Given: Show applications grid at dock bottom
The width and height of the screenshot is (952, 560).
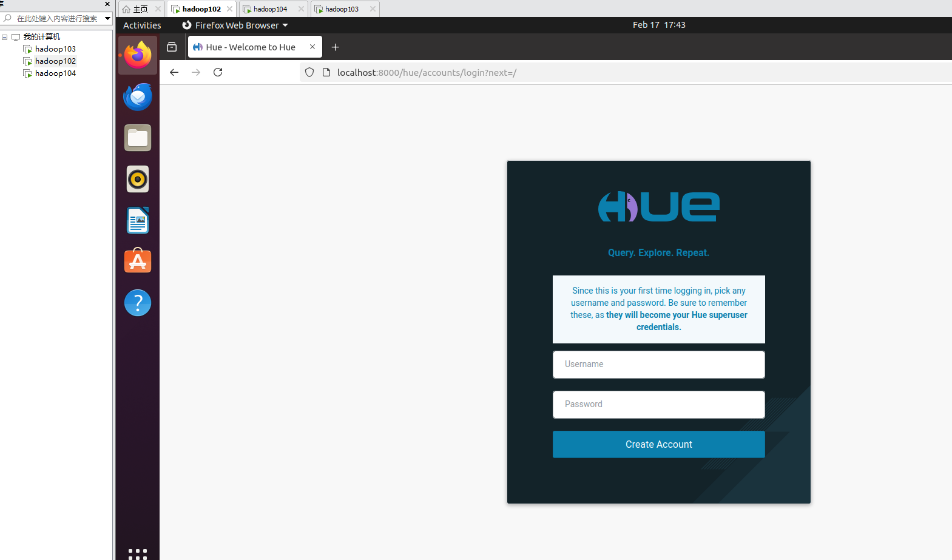Looking at the screenshot, I should click(x=138, y=553).
